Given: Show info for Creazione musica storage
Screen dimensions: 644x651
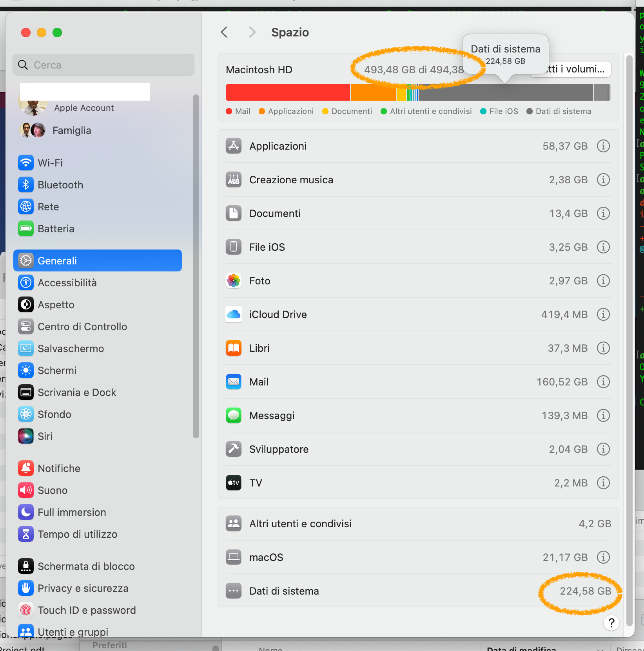Looking at the screenshot, I should click(x=603, y=180).
